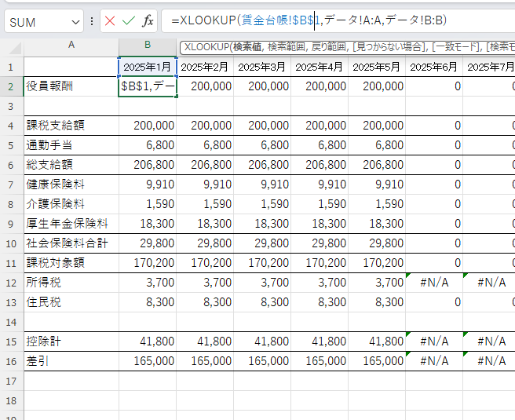
Task: Expand the name box dropdown arrow
Action: pyautogui.click(x=75, y=22)
